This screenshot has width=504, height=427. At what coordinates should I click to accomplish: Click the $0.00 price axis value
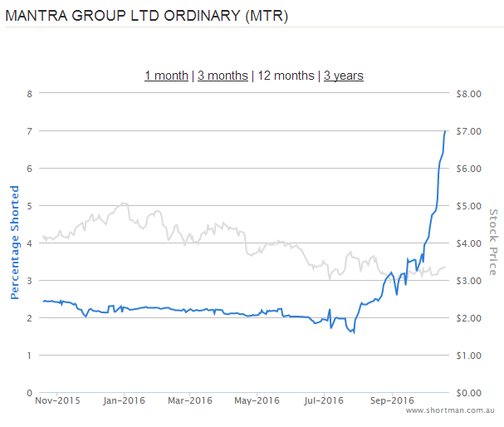tap(468, 393)
